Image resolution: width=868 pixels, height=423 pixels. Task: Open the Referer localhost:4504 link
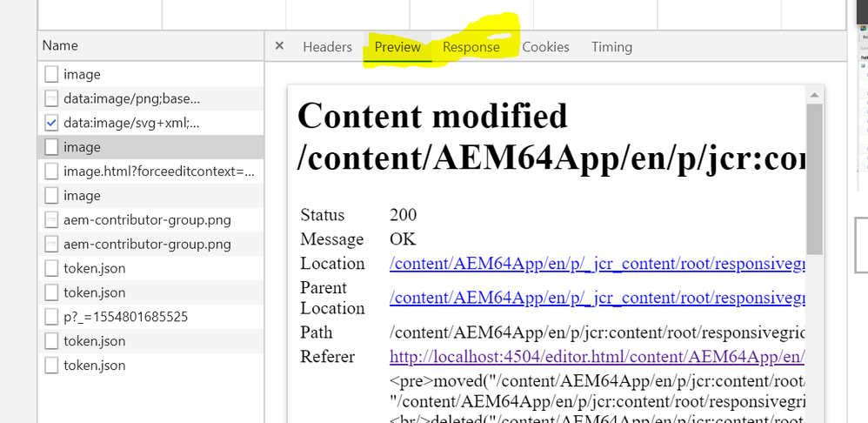pos(597,357)
